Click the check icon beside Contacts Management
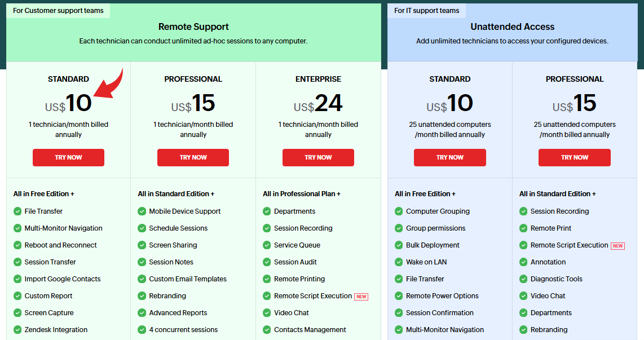This screenshot has height=340, width=644. tap(267, 330)
